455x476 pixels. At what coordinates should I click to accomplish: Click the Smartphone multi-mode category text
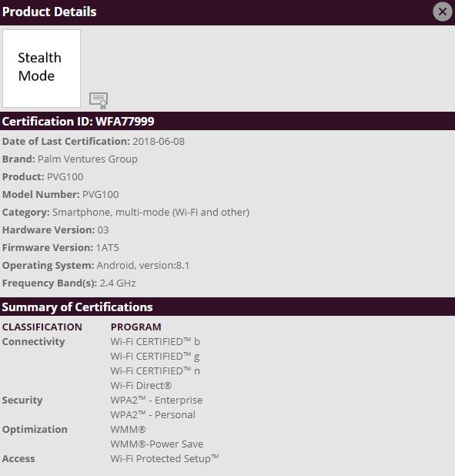click(x=151, y=212)
